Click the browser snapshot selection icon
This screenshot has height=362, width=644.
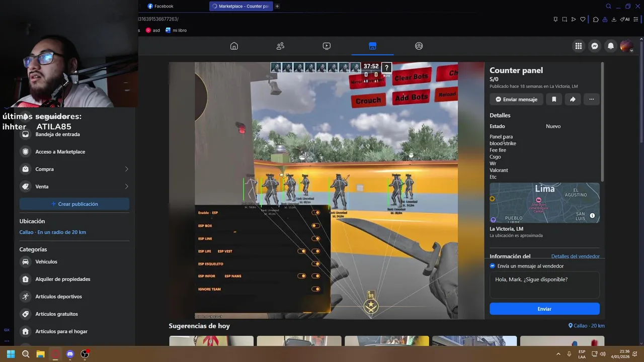pos(565,19)
